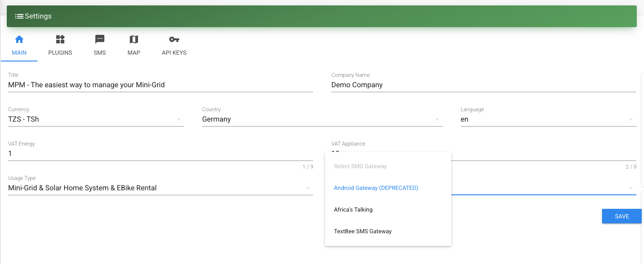Viewport: 644px width, 264px height.
Task: Open the Currency dropdown
Action: click(179, 119)
